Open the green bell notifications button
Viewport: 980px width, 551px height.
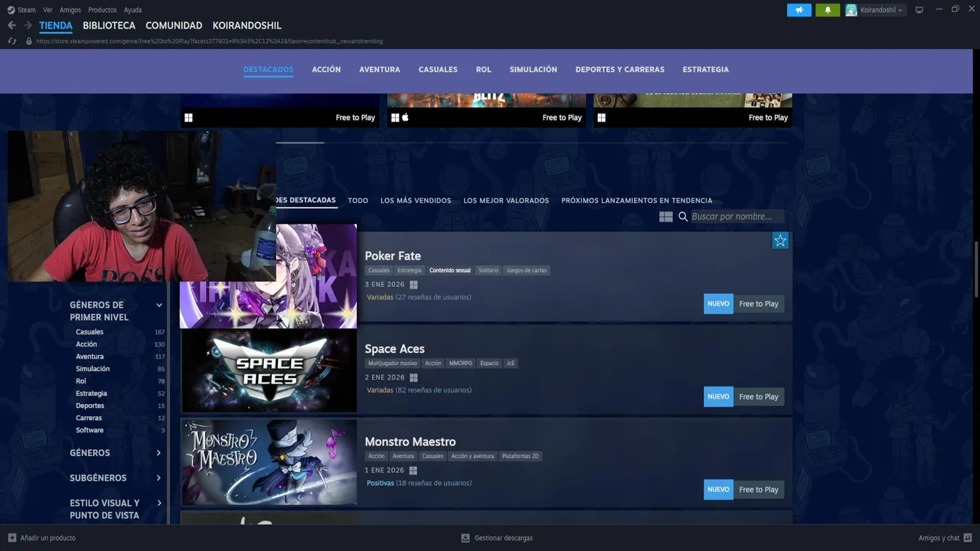(x=827, y=10)
